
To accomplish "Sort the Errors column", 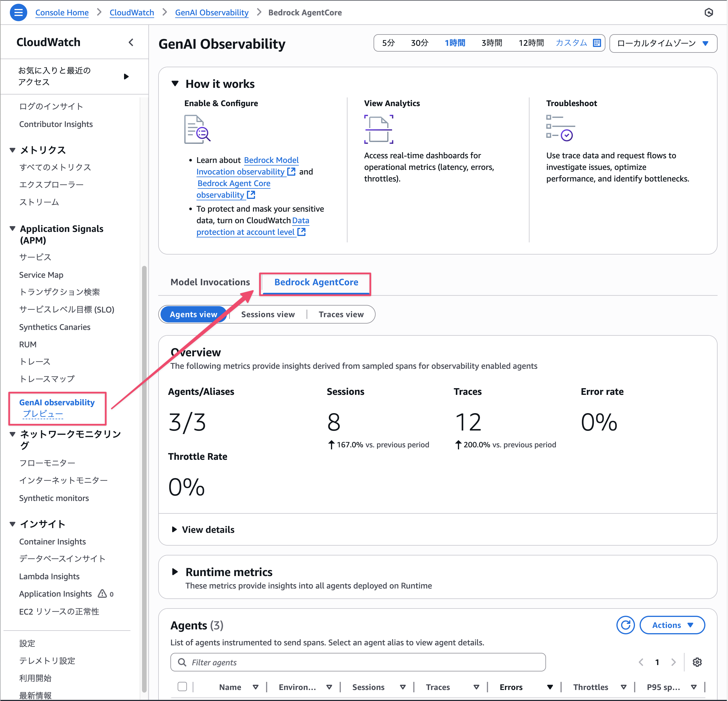I will [550, 687].
